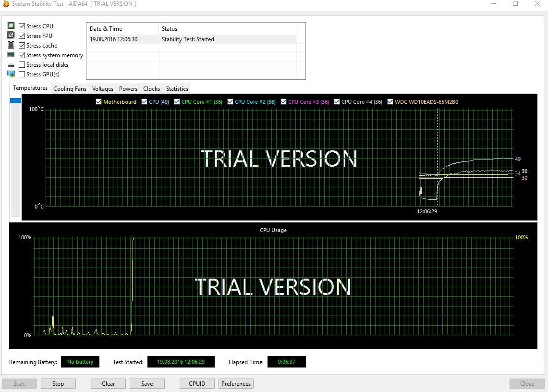Click the monitor icon beside Stress GPU(s)

[x=11, y=74]
